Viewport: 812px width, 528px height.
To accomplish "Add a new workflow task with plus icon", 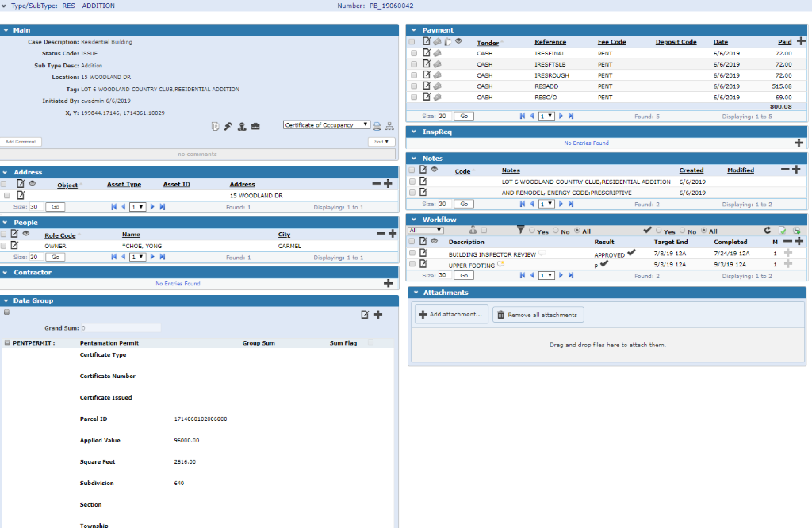I will (799, 241).
